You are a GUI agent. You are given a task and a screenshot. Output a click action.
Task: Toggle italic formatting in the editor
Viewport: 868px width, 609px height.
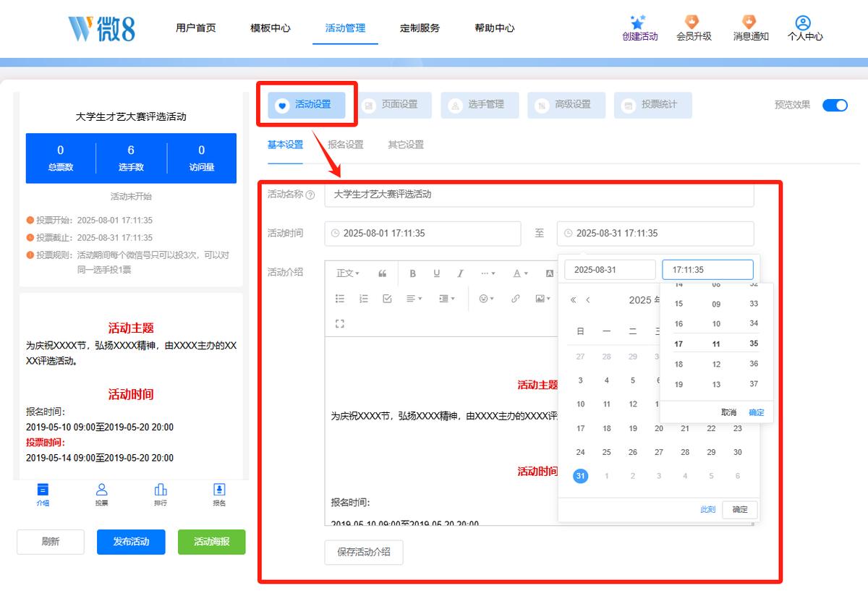(460, 273)
